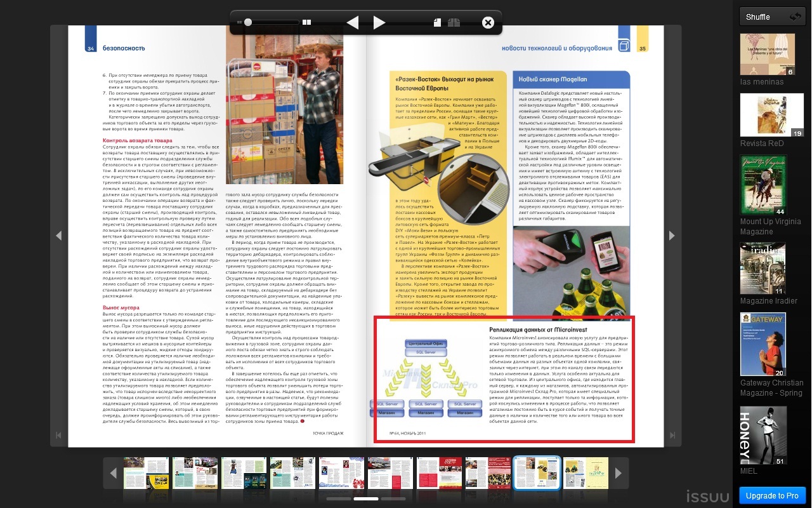Screen dimensions: 812x508
Task: Switch to single page view
Action: point(437,22)
